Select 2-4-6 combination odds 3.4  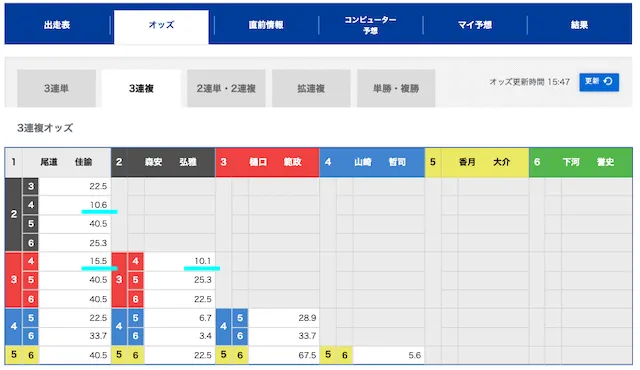tap(180, 336)
